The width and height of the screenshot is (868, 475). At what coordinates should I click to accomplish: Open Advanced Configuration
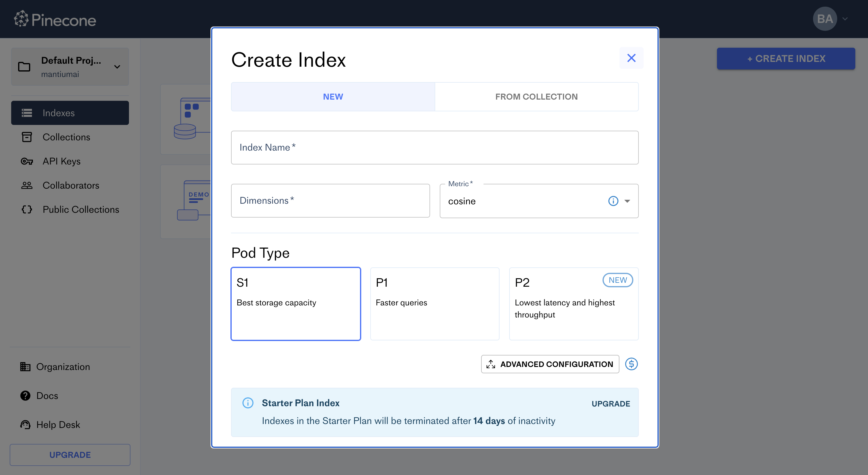point(550,364)
